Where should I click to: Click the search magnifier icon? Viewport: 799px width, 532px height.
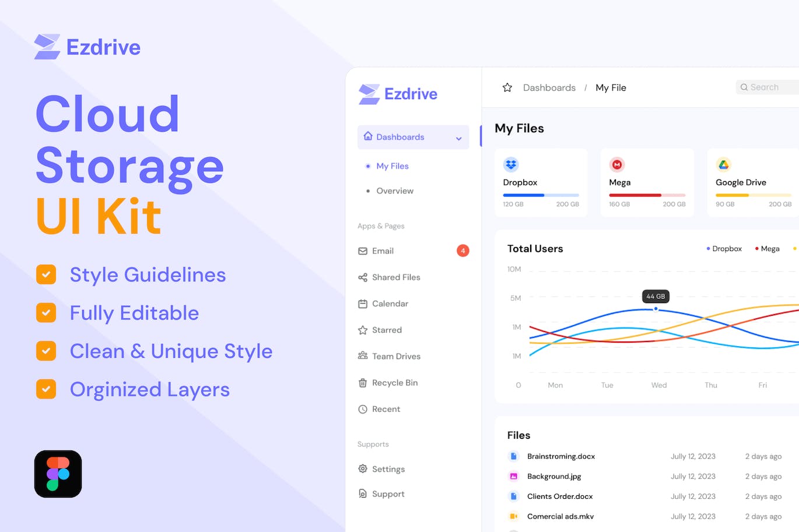point(744,87)
